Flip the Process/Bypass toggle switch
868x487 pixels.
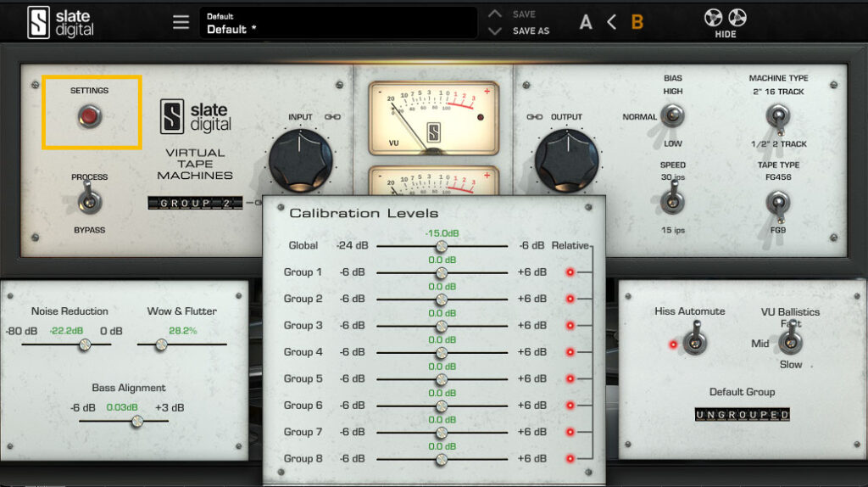(89, 200)
